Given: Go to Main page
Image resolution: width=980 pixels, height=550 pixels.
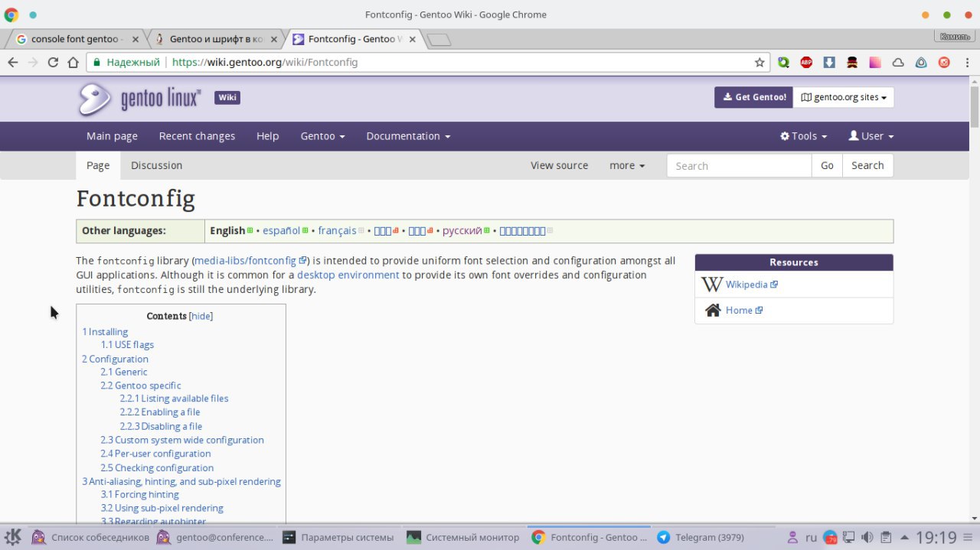Looking at the screenshot, I should click(112, 136).
